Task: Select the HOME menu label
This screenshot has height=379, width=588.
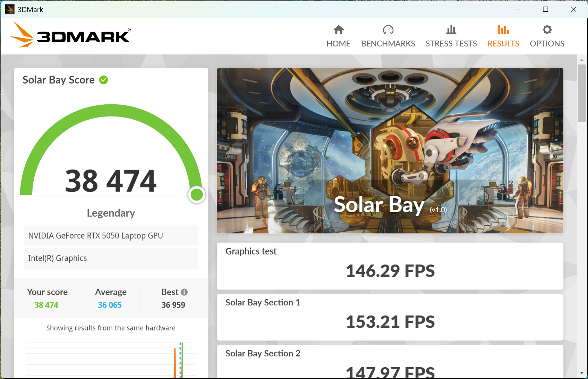Action: (x=339, y=44)
